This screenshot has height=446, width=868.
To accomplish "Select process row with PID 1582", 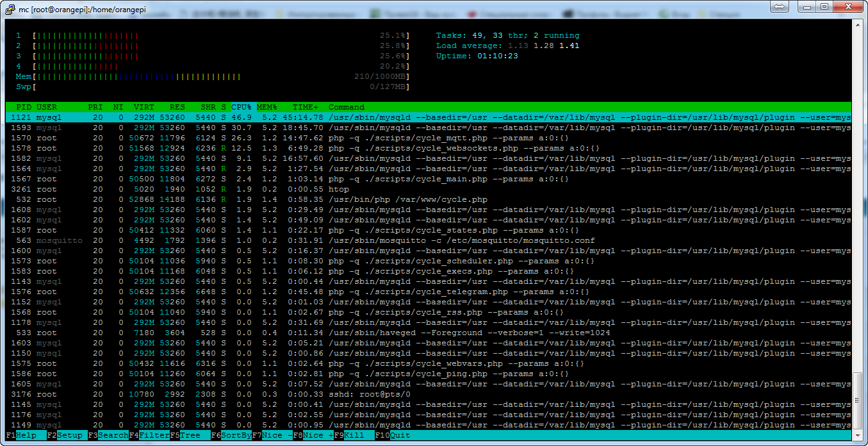I will coord(429,158).
